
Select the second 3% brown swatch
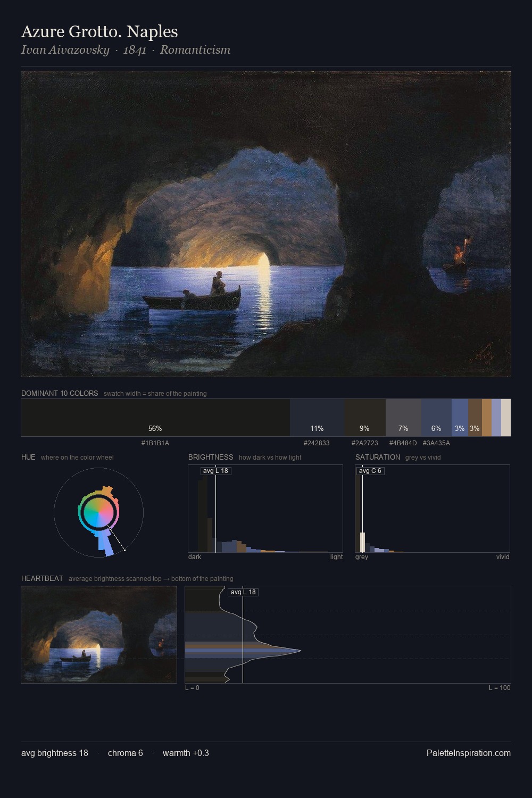(x=475, y=418)
